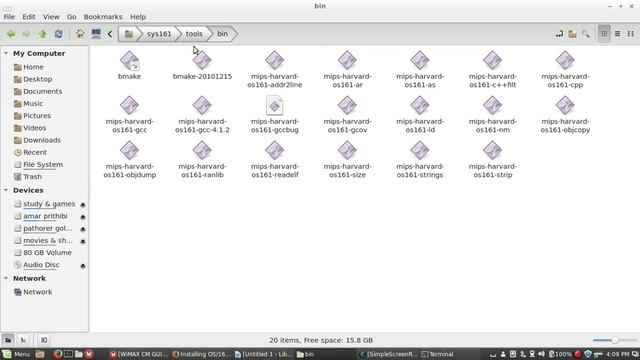Select mips-harvard-os161-addr2line file
The width and height of the screenshot is (640, 360).
[x=275, y=61]
